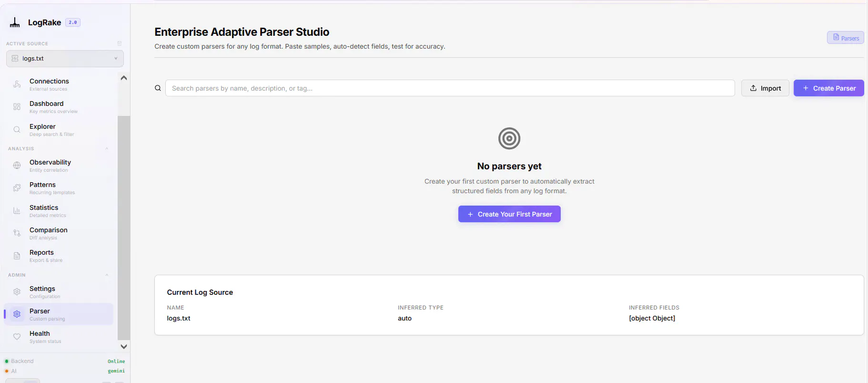Screen dimensions: 868x383
Task: Click the trash icon beside Active Source
Action: click(120, 43)
